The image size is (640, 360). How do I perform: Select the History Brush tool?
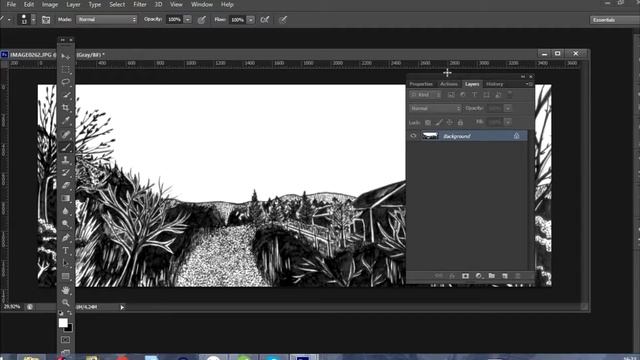pyautogui.click(x=65, y=173)
